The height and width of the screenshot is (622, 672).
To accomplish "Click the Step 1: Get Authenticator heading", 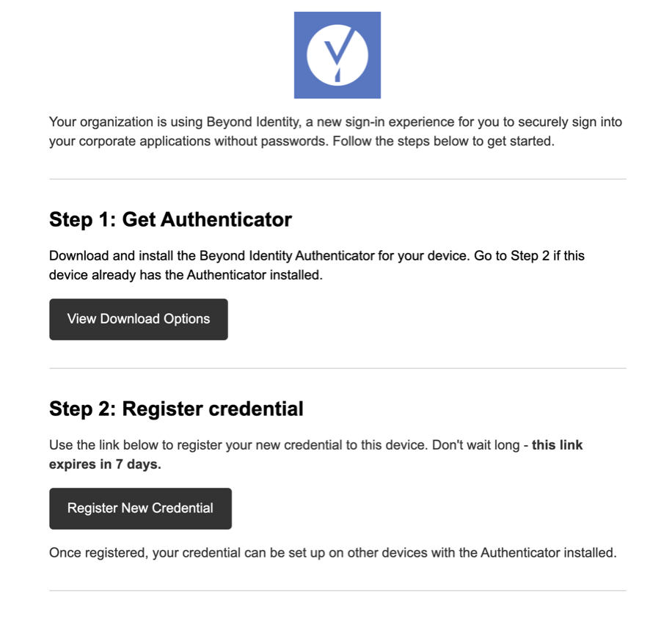I will tap(170, 219).
